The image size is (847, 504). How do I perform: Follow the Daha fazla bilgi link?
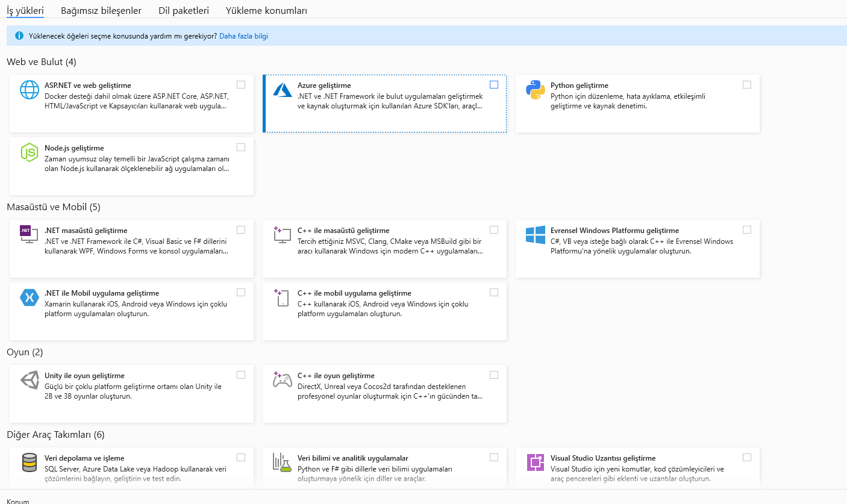(243, 36)
